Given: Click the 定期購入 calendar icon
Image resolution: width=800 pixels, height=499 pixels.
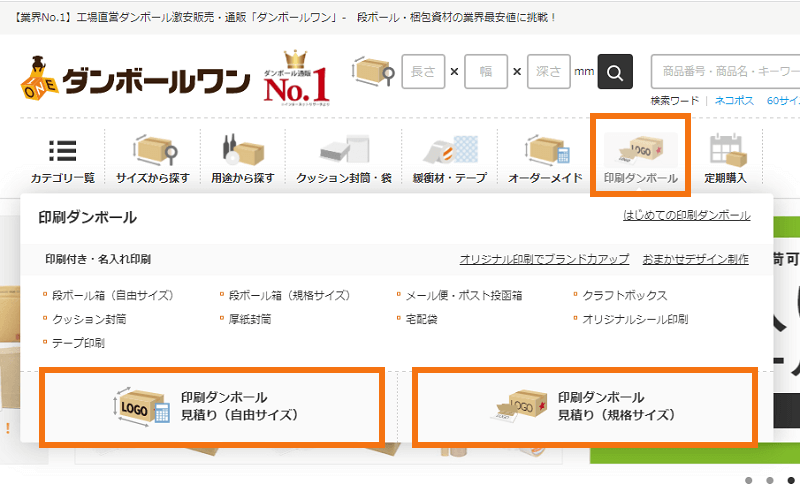Looking at the screenshot, I should pos(728,150).
